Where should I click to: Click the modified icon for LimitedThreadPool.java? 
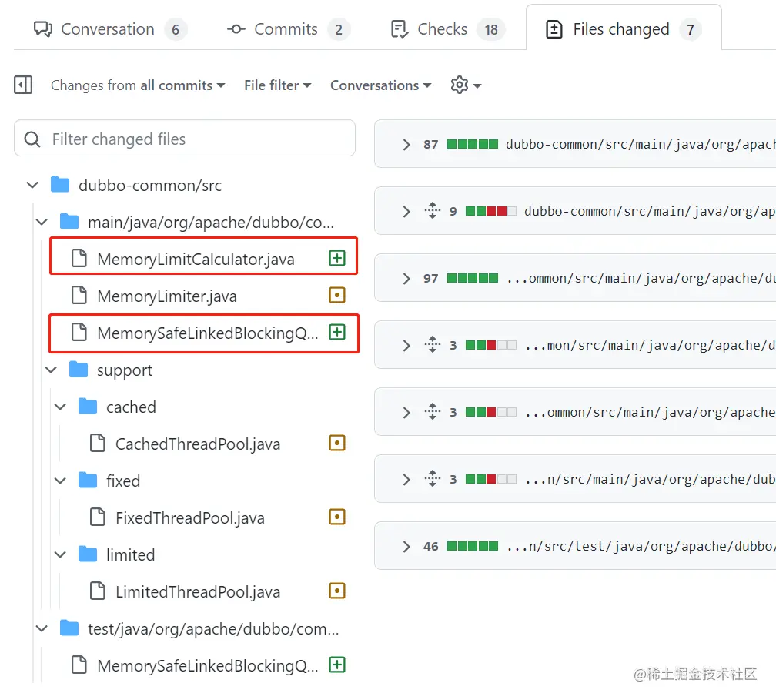337,591
